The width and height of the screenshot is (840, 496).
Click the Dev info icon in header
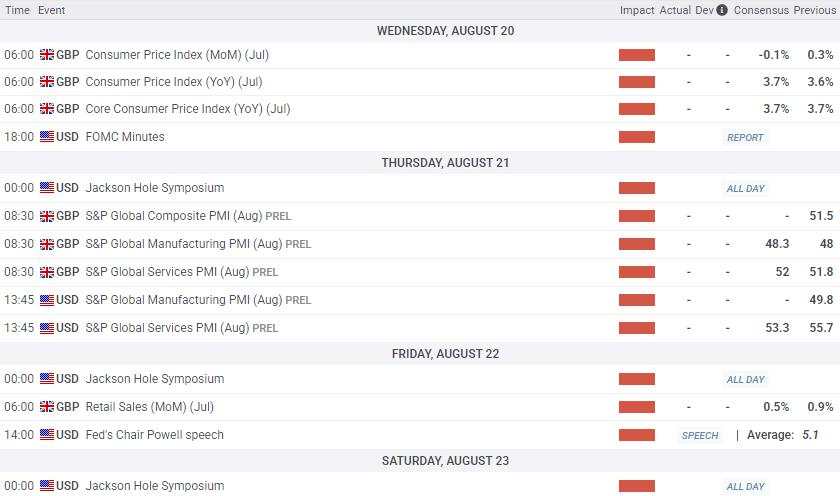pos(722,10)
